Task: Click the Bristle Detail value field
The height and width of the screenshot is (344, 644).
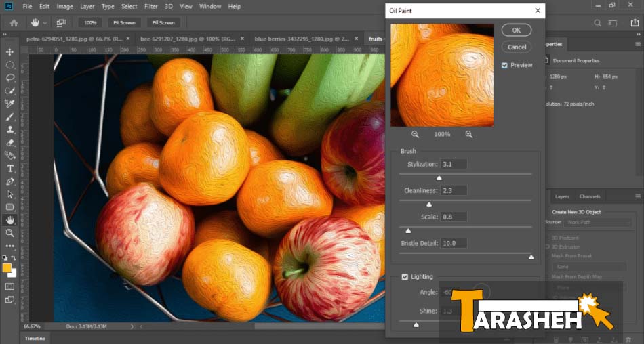Action: tap(454, 243)
